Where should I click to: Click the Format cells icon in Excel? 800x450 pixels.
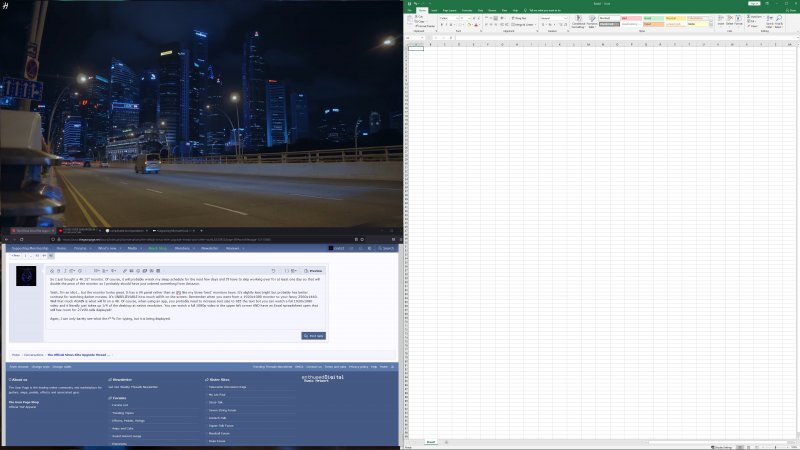[738, 20]
